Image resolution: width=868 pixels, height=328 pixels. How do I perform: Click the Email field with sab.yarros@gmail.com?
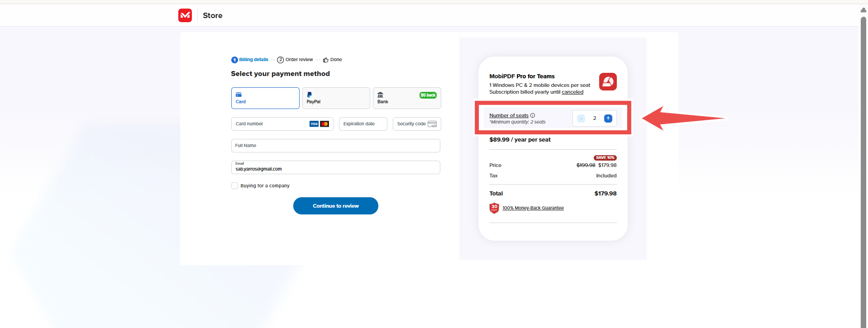(336, 167)
